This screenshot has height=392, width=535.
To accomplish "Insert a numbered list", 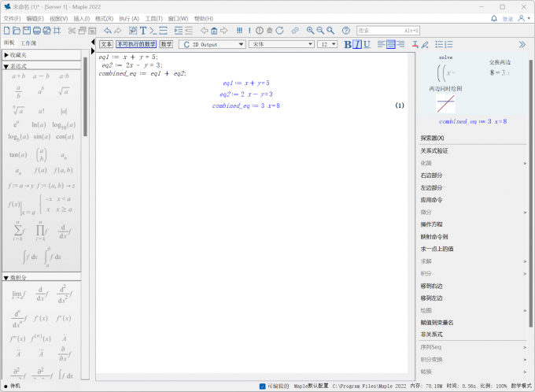I will 449,44.
